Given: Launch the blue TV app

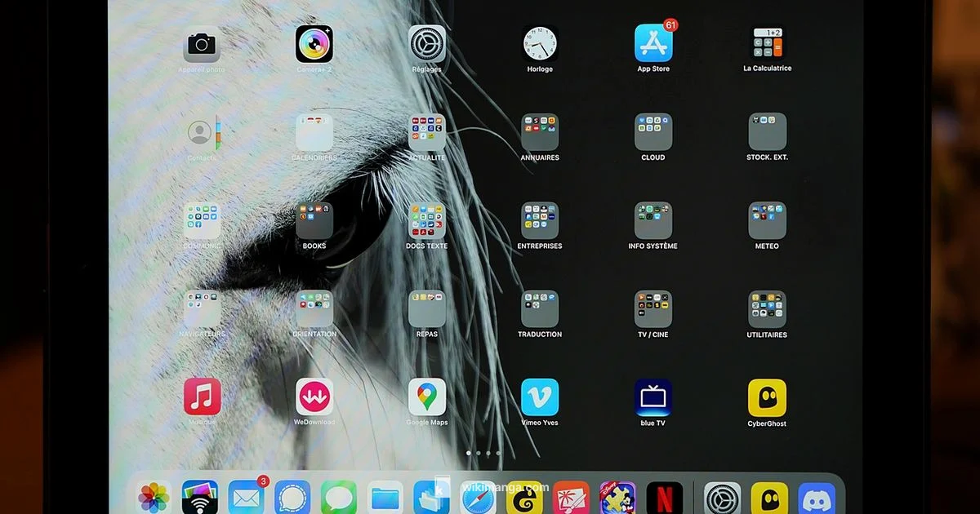Looking at the screenshot, I should [653, 397].
